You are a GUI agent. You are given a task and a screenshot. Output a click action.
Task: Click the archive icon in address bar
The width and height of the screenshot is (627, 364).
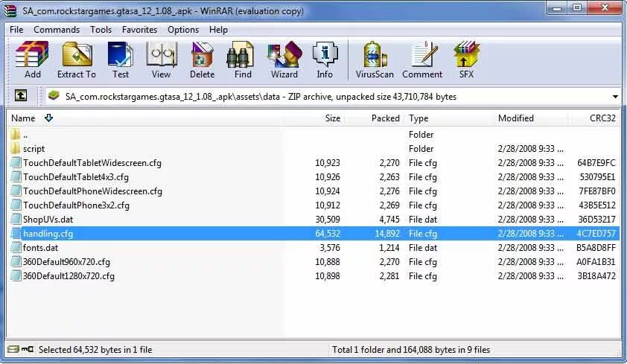(54, 96)
